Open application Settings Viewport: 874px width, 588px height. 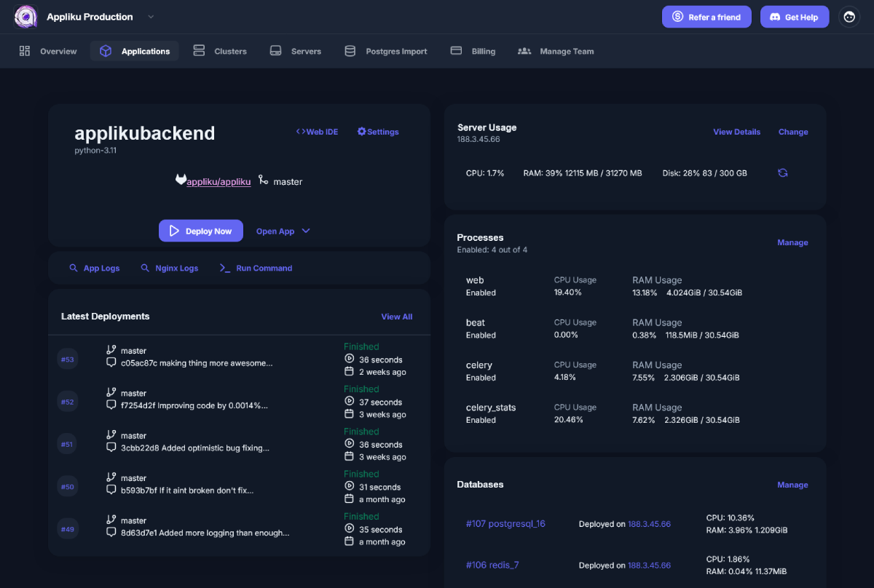(x=378, y=132)
